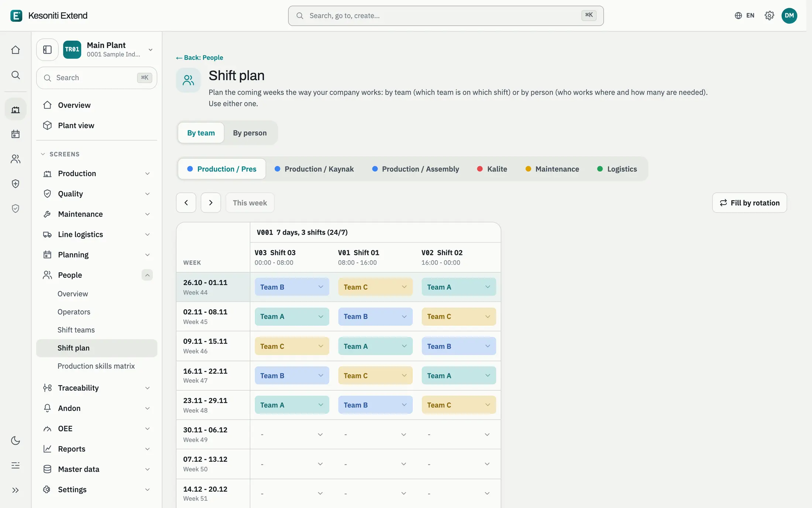Viewport: 812px width, 508px height.
Task: Toggle dark mode moon icon
Action: click(16, 440)
